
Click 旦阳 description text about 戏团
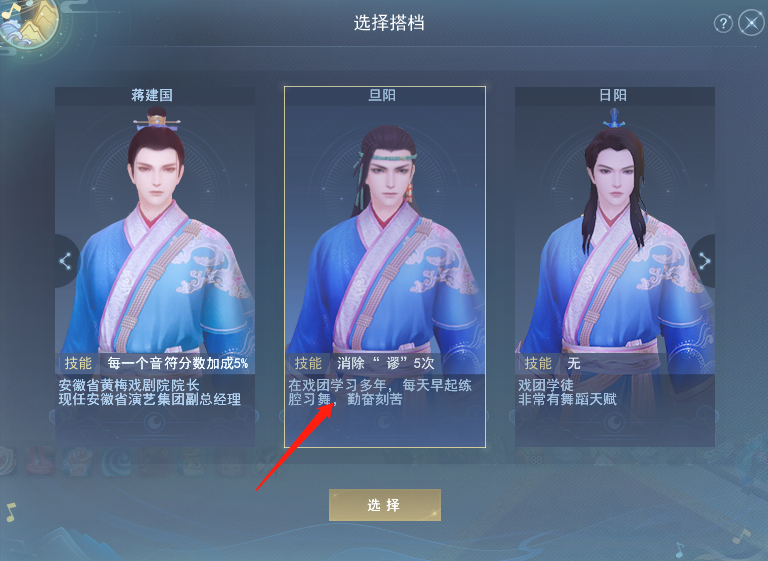[380, 392]
